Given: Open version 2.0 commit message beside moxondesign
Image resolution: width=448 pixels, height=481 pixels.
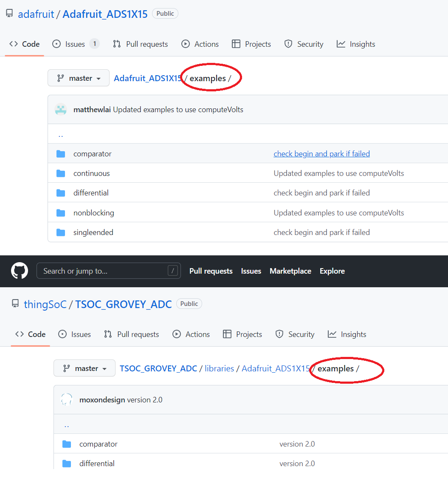Looking at the screenshot, I should pyautogui.click(x=145, y=400).
